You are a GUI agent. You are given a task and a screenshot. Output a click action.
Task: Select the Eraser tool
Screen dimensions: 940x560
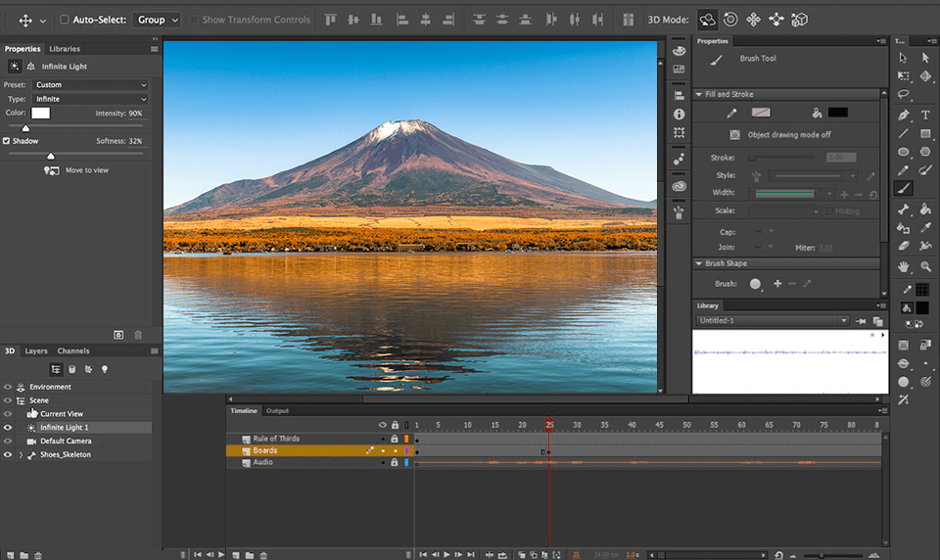[x=904, y=246]
